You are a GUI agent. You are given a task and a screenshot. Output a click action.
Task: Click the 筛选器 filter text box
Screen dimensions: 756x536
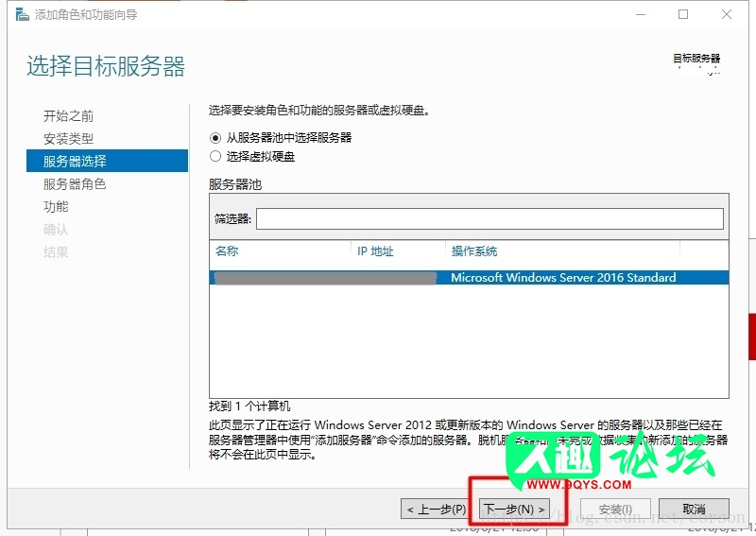490,219
